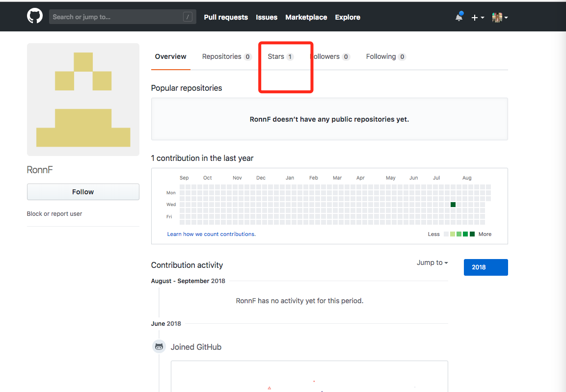Click Block or report user link
This screenshot has height=392, width=566.
click(x=54, y=214)
